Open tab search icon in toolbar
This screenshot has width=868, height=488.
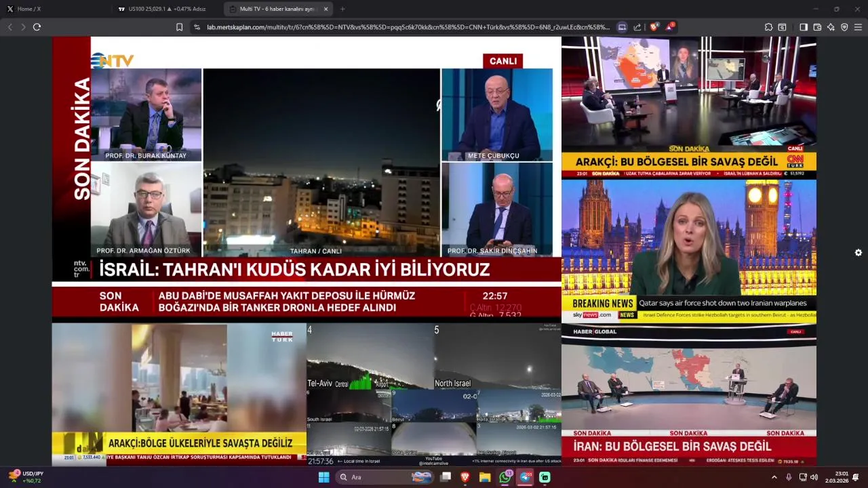782,27
